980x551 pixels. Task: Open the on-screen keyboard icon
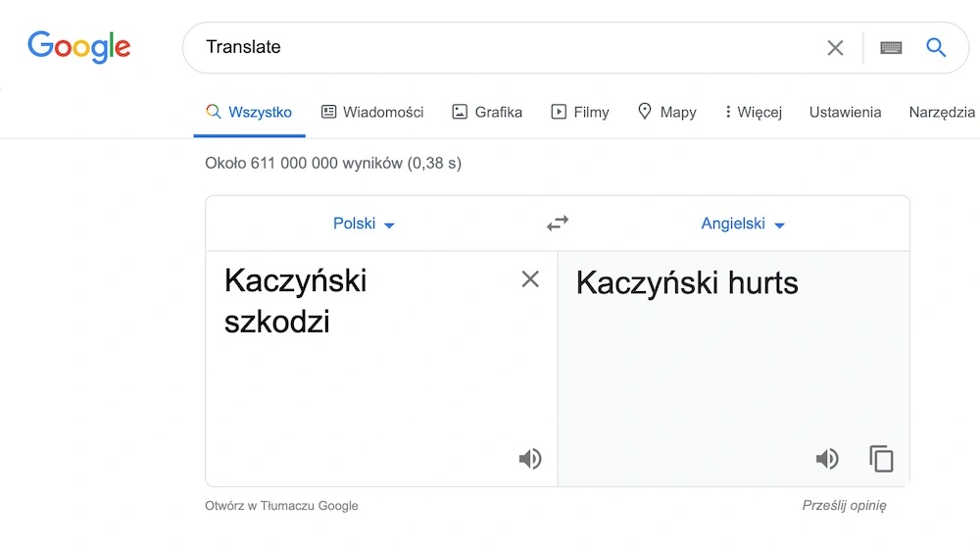[x=891, y=47]
